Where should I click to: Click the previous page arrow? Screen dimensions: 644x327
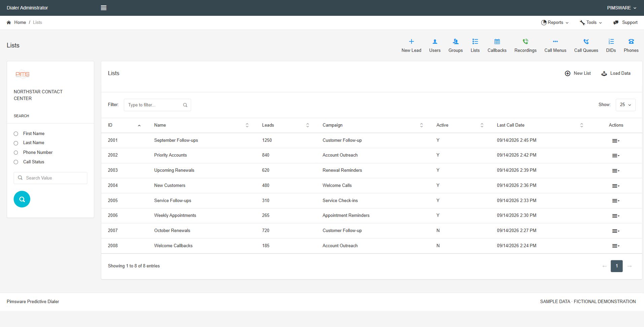tap(604, 266)
